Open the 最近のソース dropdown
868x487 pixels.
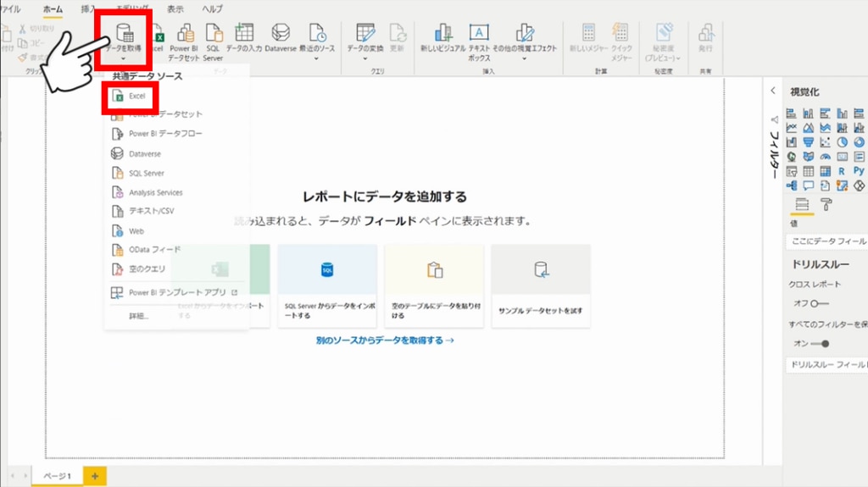pos(317,58)
